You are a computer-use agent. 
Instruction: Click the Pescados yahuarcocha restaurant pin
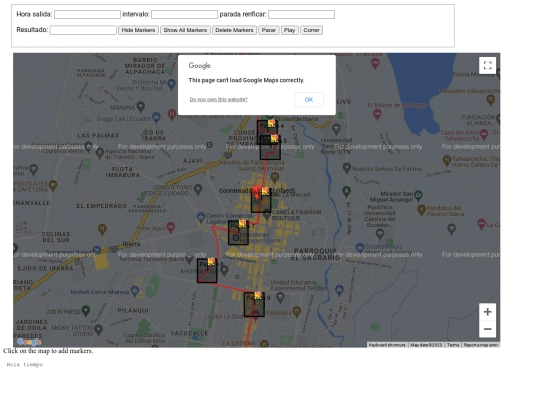[x=491, y=100]
